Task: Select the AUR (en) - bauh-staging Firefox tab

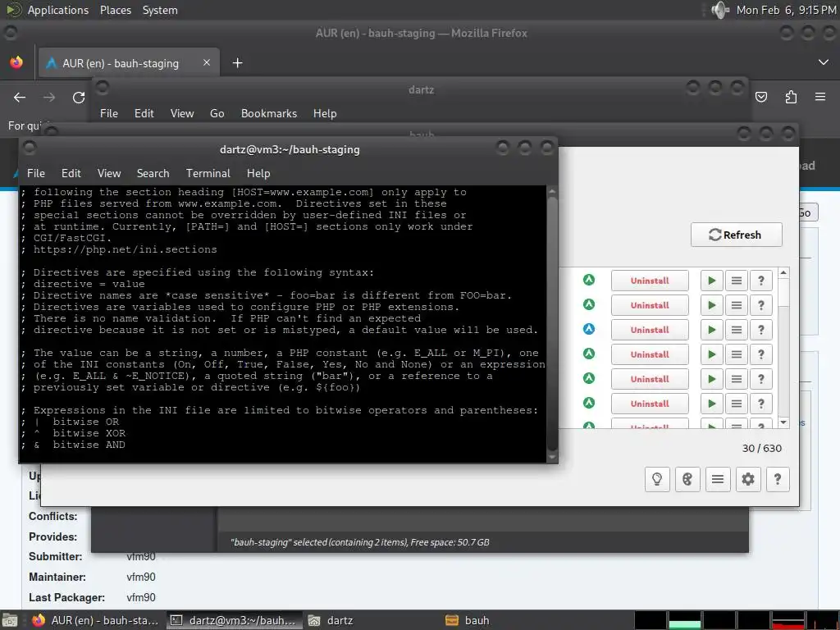Action: [129, 63]
